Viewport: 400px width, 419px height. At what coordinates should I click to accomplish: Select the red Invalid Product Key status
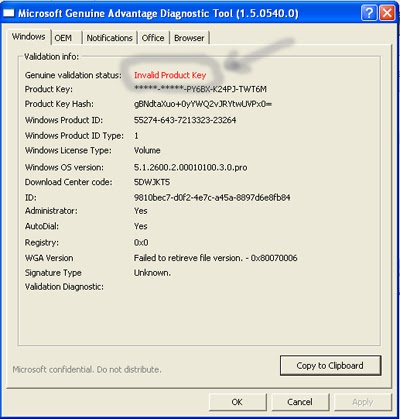pos(170,75)
